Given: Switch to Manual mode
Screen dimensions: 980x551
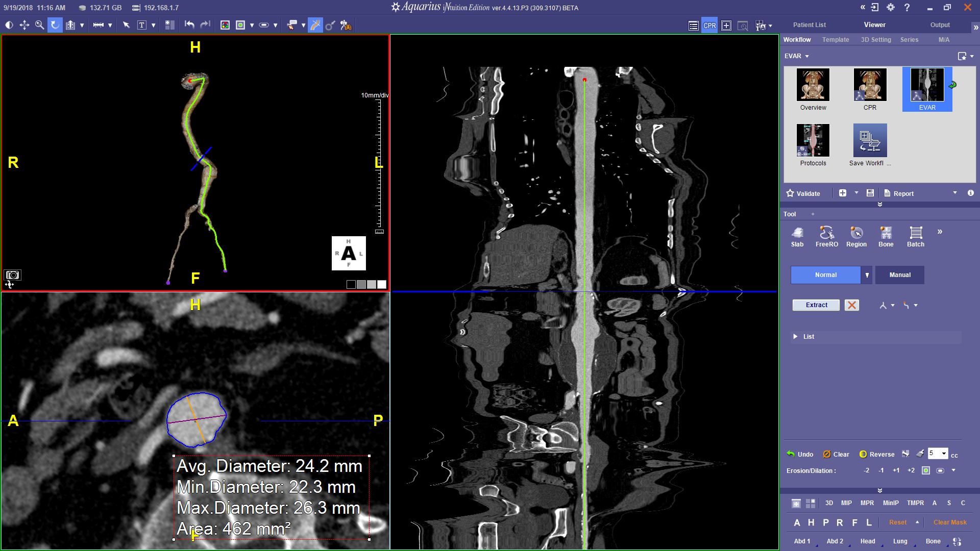Looking at the screenshot, I should pyautogui.click(x=900, y=275).
